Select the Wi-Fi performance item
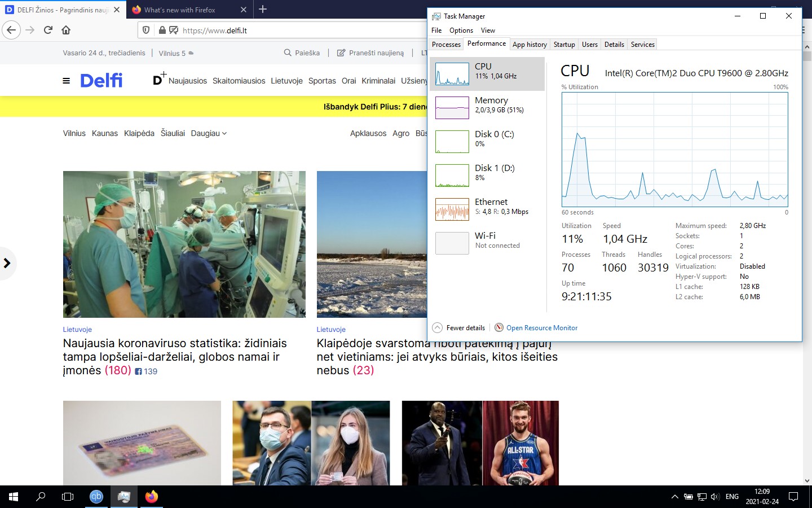Image resolution: width=812 pixels, height=508 pixels. (x=487, y=243)
